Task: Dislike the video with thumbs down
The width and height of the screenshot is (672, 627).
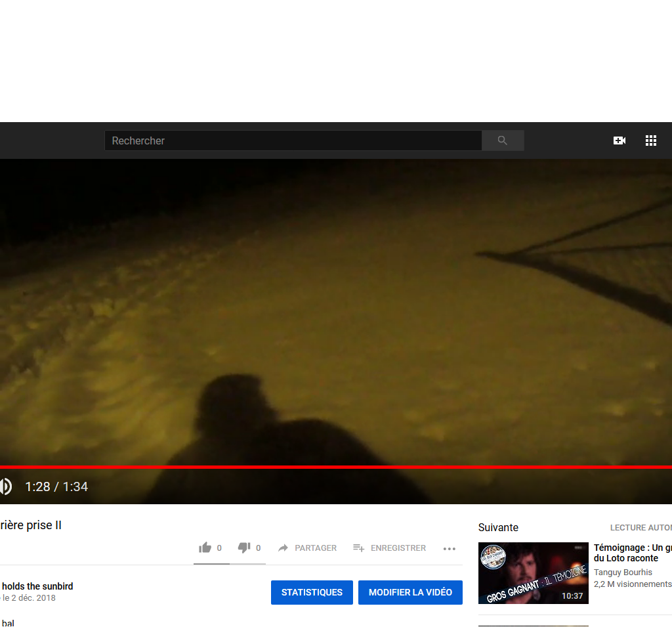Action: 244,548
